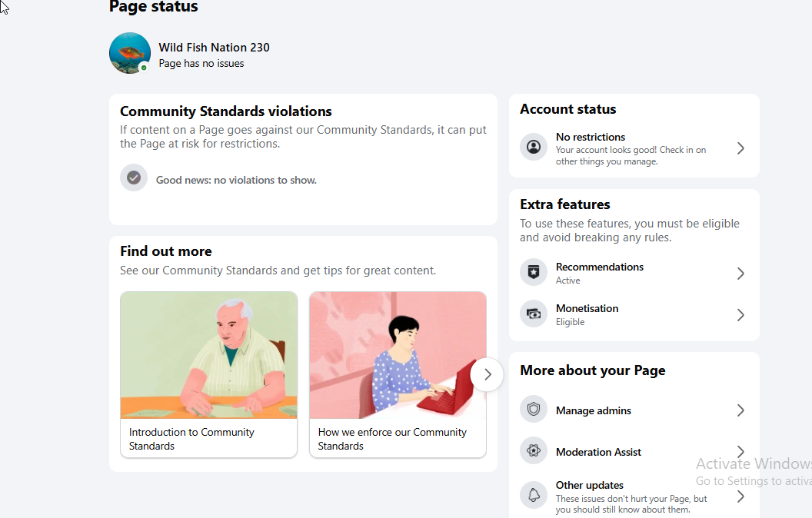Expand the Monetisation row chevron

click(x=740, y=314)
